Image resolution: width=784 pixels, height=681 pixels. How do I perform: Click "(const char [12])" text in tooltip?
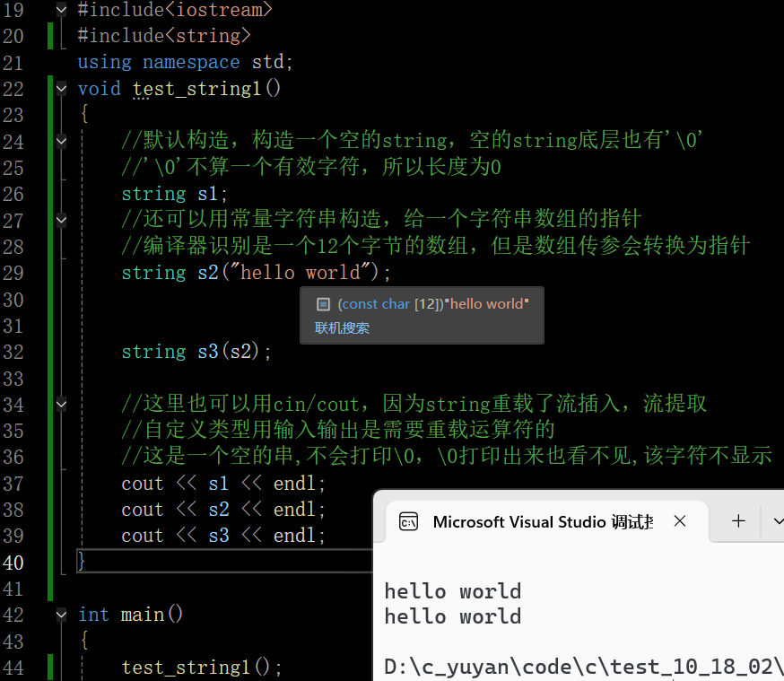(x=390, y=304)
